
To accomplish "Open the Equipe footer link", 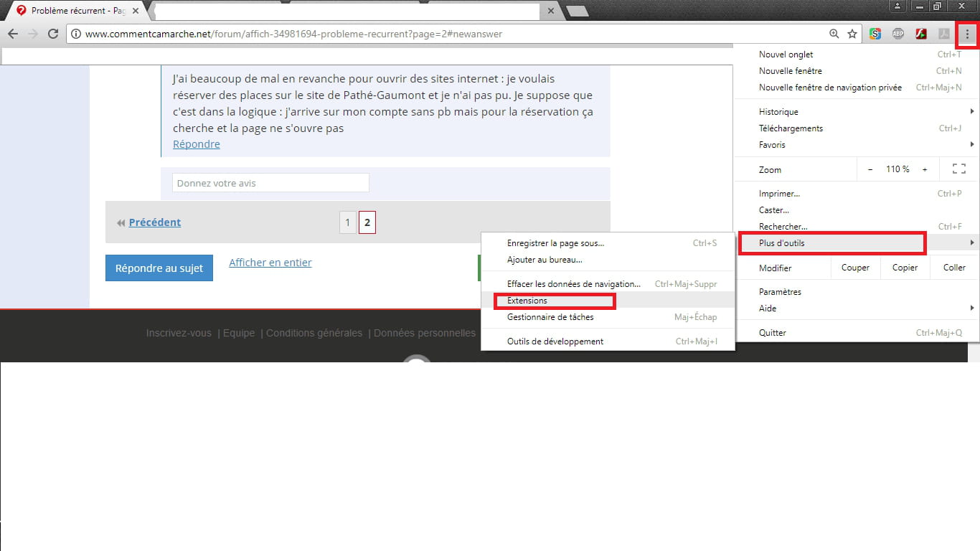I will (239, 333).
